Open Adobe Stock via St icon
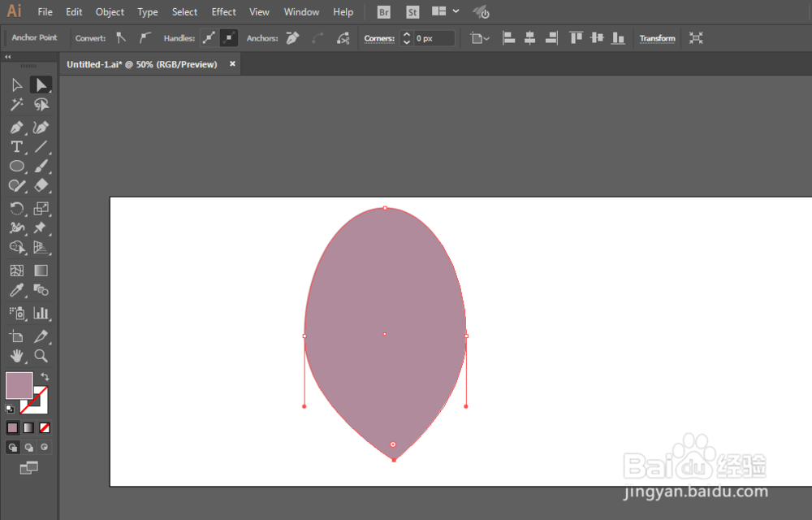The height and width of the screenshot is (520, 812). [412, 12]
